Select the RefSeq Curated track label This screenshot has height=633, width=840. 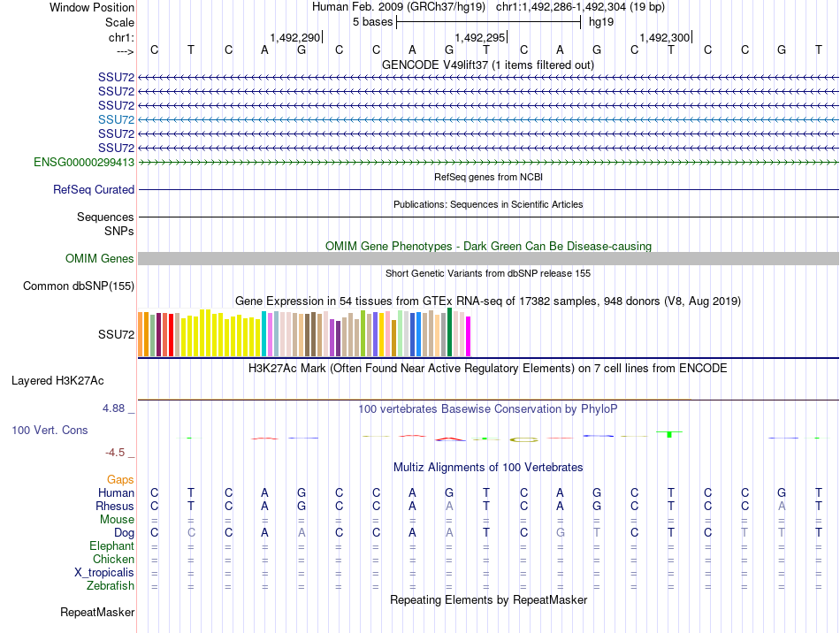[x=93, y=189]
